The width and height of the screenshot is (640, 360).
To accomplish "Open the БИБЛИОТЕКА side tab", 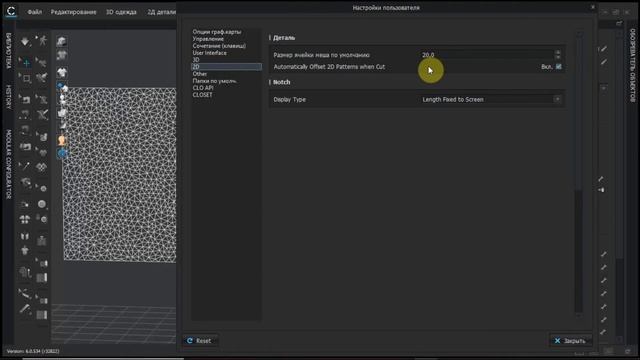I will tap(9, 51).
